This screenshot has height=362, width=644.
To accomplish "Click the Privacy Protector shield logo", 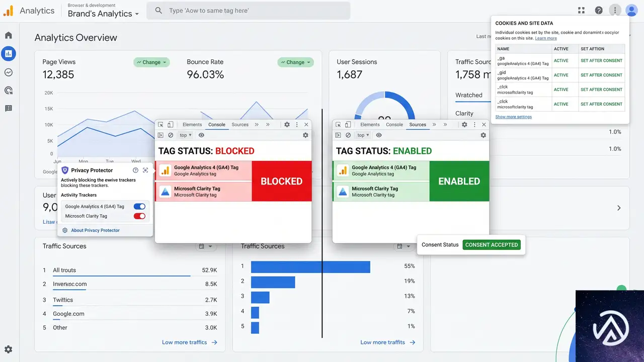I will click(x=65, y=170).
